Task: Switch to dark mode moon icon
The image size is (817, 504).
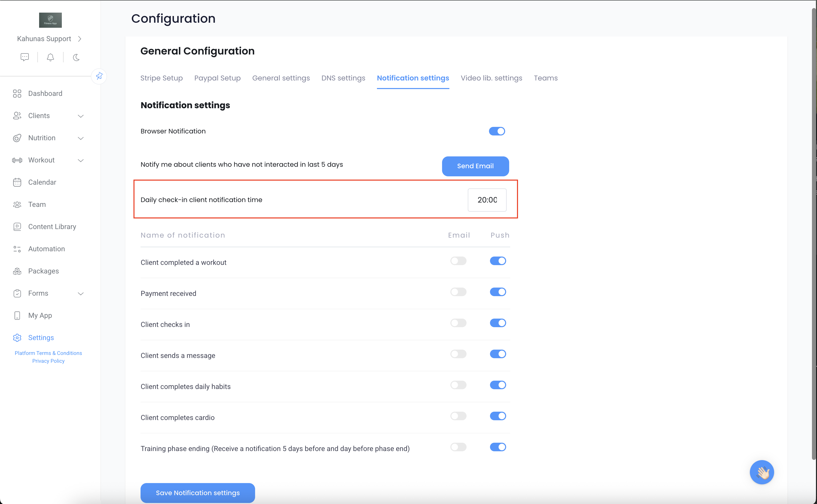Action: pos(76,57)
